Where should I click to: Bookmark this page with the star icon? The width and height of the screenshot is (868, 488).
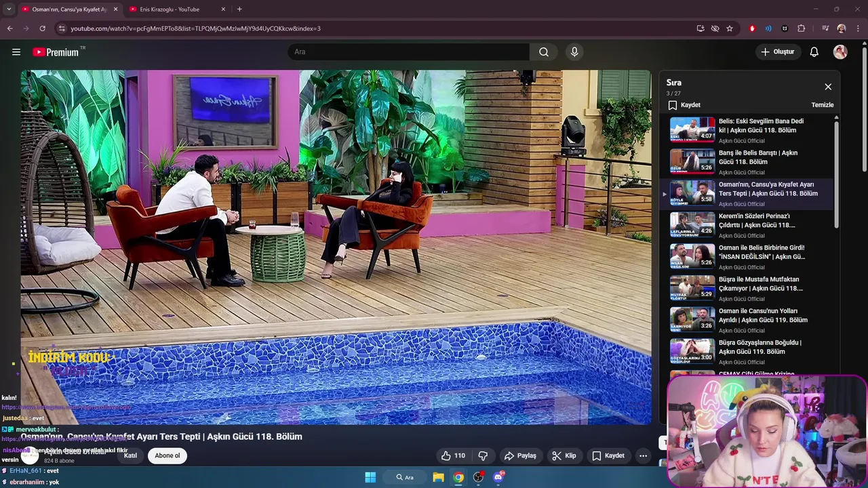tap(730, 28)
